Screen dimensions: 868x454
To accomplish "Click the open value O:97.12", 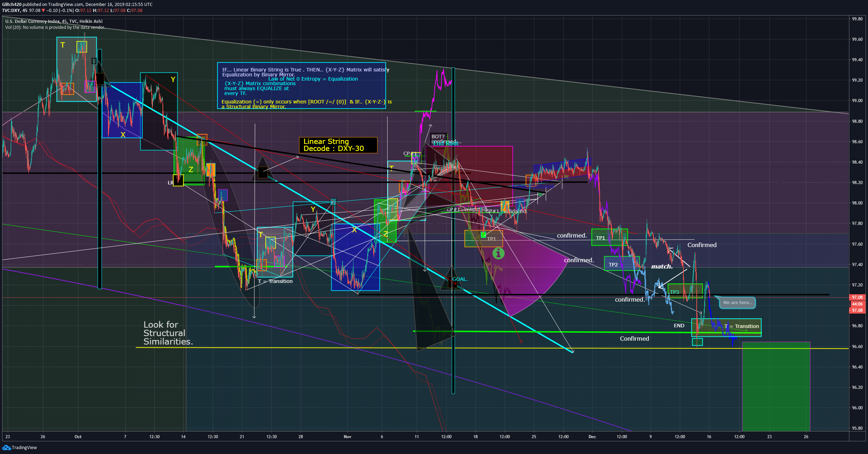I will pyautogui.click(x=83, y=11).
